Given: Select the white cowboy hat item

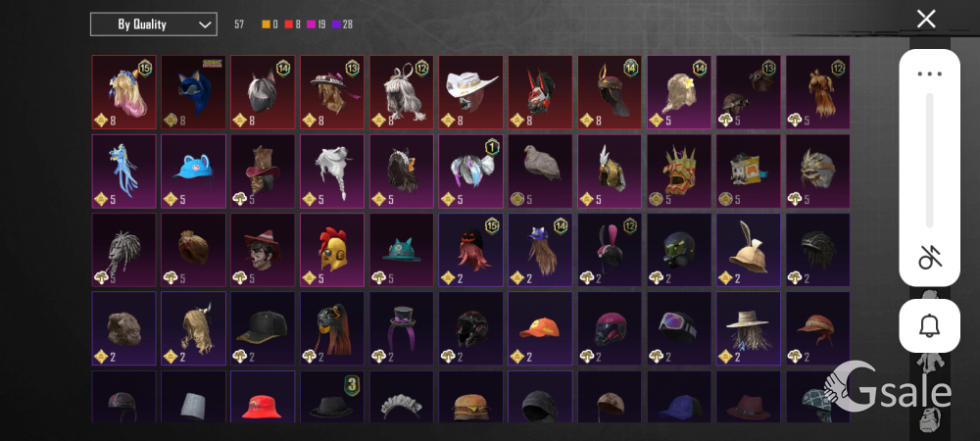Looking at the screenshot, I should pos(470,92).
